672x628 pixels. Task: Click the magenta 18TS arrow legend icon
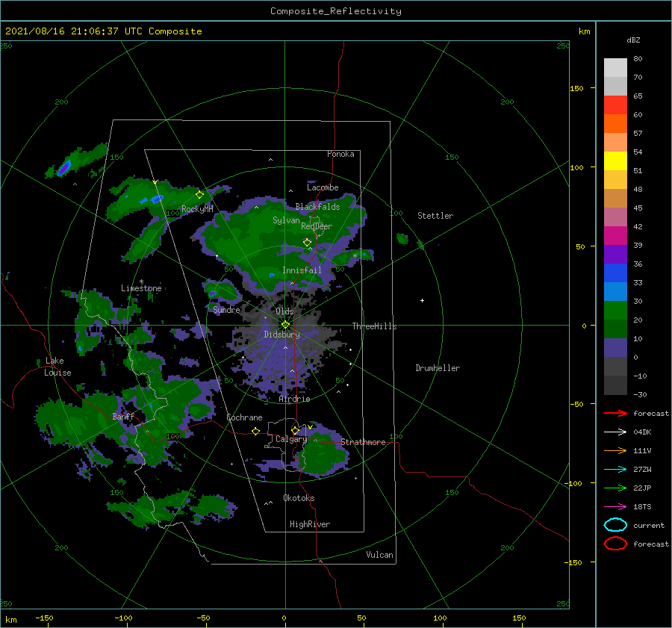click(615, 506)
